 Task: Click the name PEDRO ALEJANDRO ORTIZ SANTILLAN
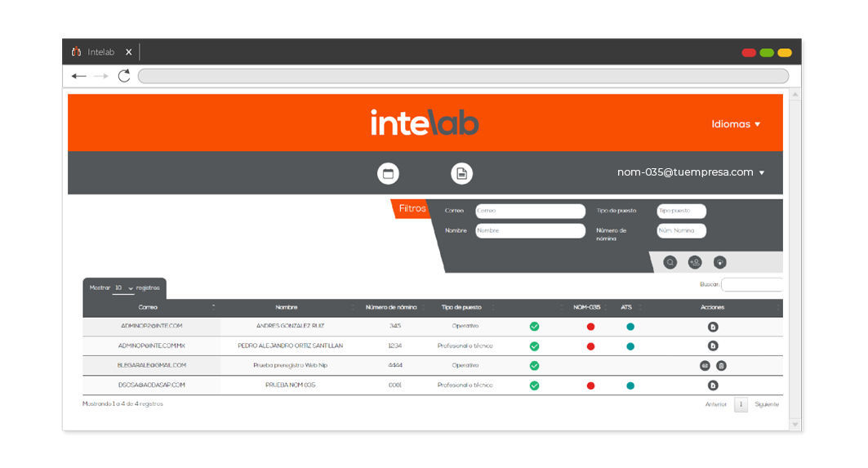[x=290, y=345]
